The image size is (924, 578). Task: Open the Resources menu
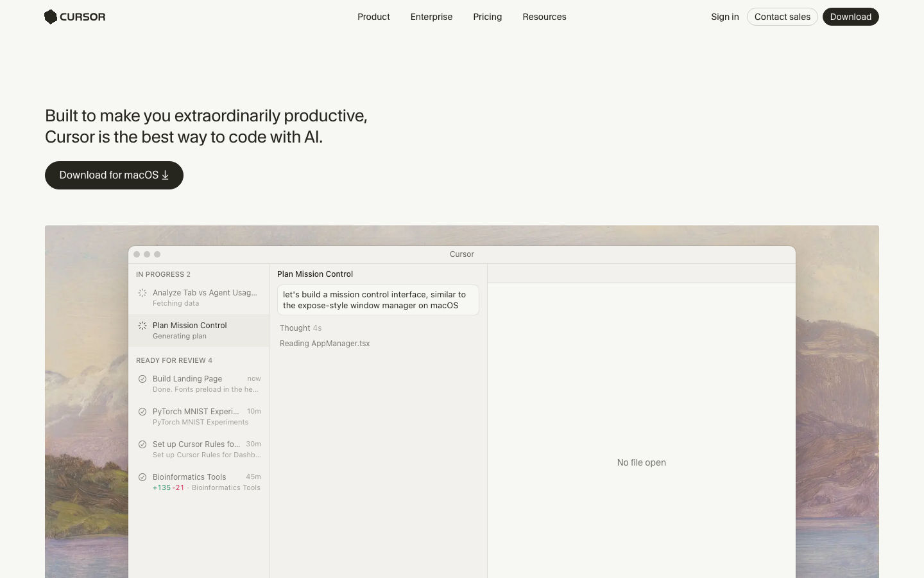click(544, 17)
